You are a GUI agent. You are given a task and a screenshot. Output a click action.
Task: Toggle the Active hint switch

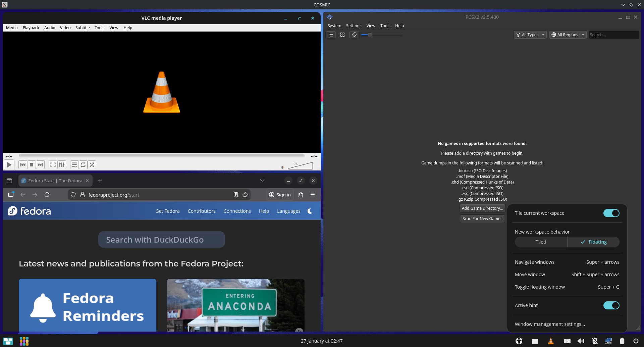(611, 305)
